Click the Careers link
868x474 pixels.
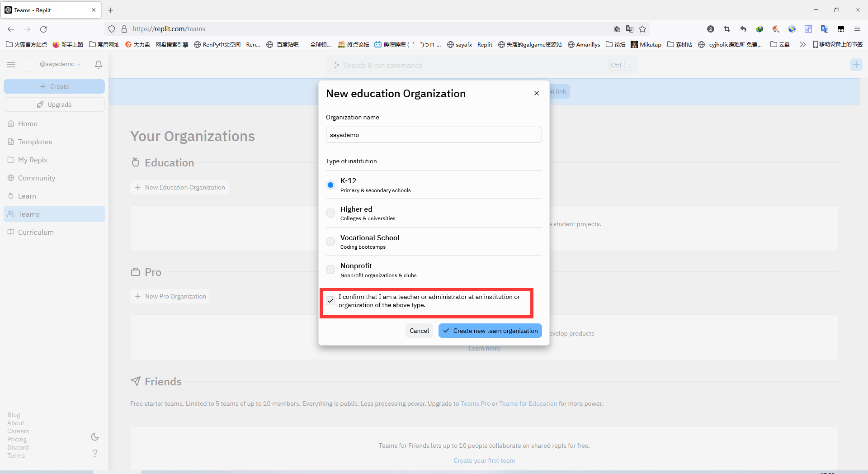[x=18, y=431]
